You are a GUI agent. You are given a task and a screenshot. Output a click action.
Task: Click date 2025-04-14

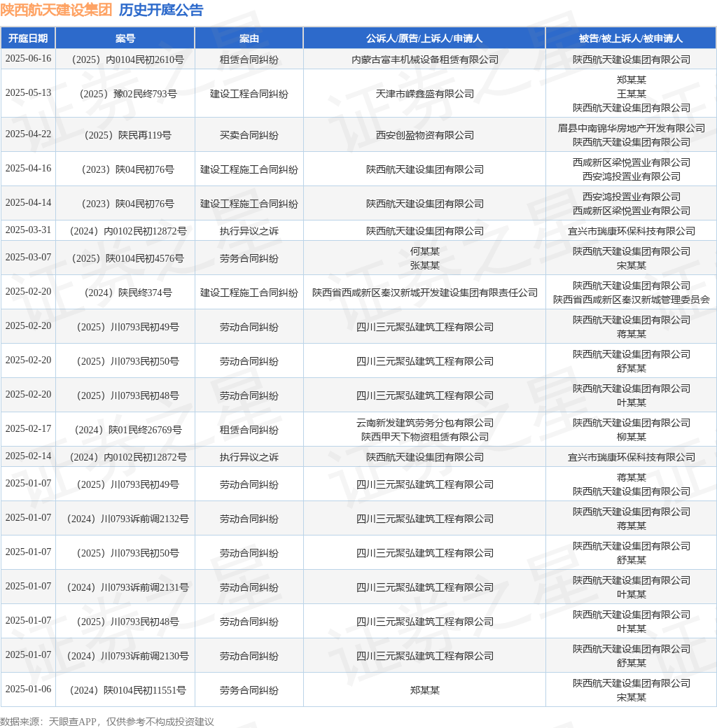click(x=28, y=203)
